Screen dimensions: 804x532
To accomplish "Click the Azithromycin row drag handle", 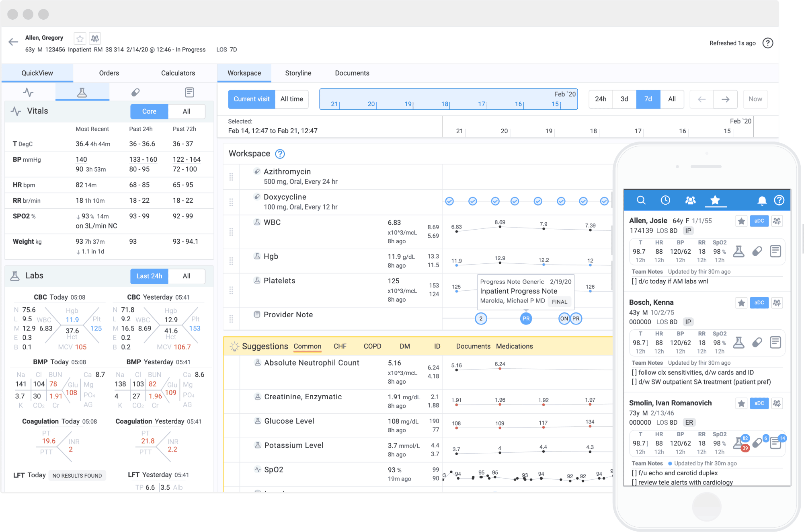I will click(x=231, y=177).
